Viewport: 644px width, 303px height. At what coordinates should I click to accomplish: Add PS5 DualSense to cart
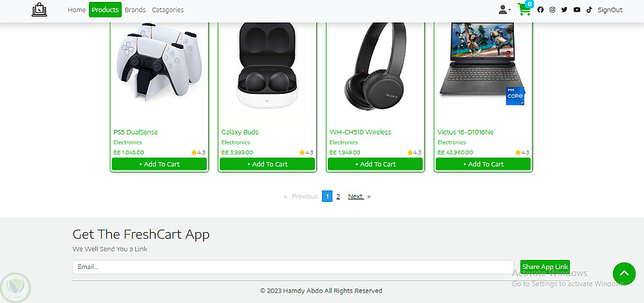[x=159, y=164]
